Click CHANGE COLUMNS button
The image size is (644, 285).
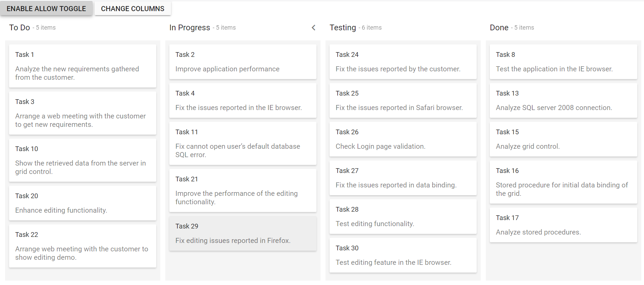coord(133,8)
